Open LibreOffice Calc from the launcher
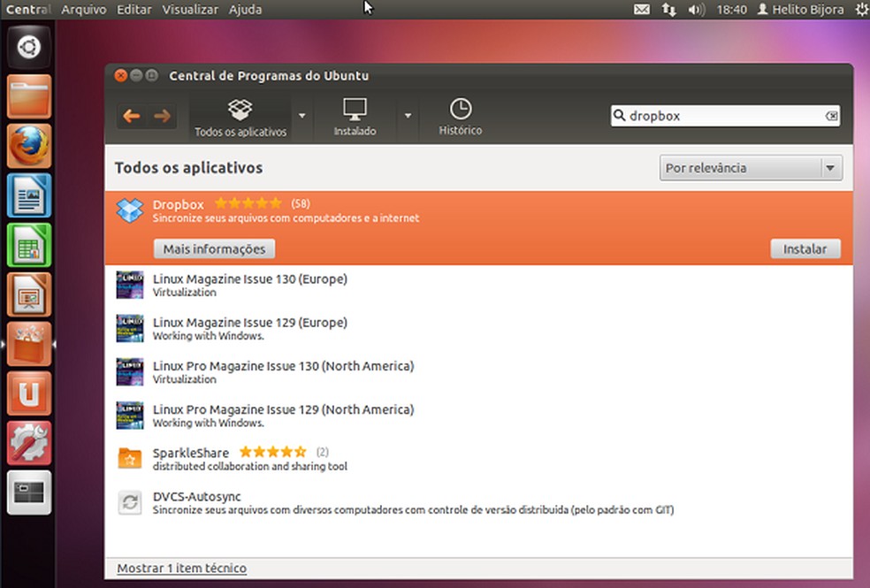This screenshot has width=870, height=588. click(29, 245)
